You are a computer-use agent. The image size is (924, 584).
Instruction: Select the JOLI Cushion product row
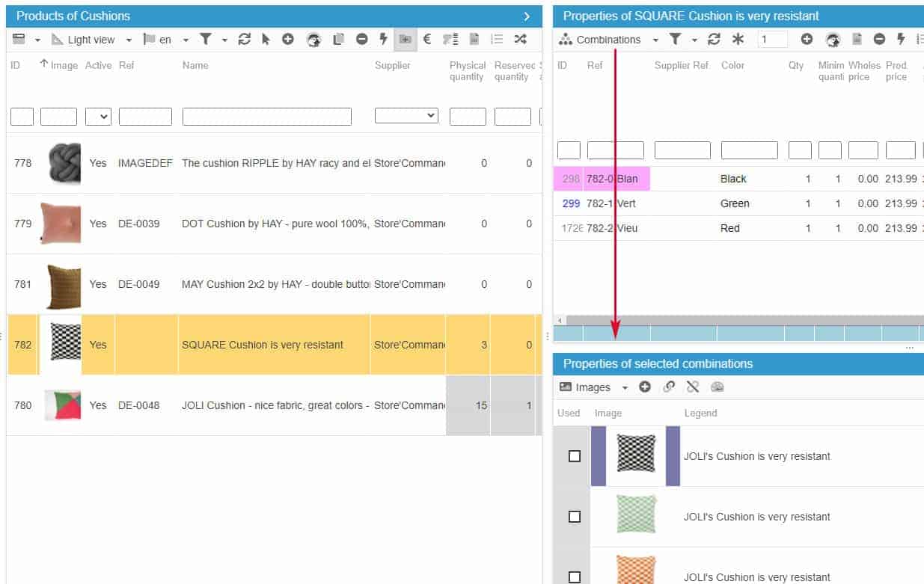tap(274, 405)
